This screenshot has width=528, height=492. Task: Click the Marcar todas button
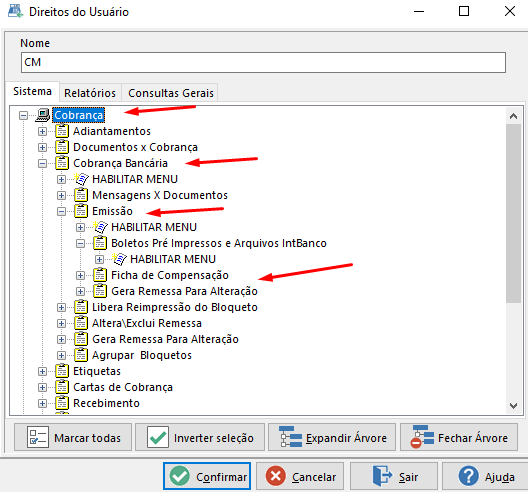(73, 437)
